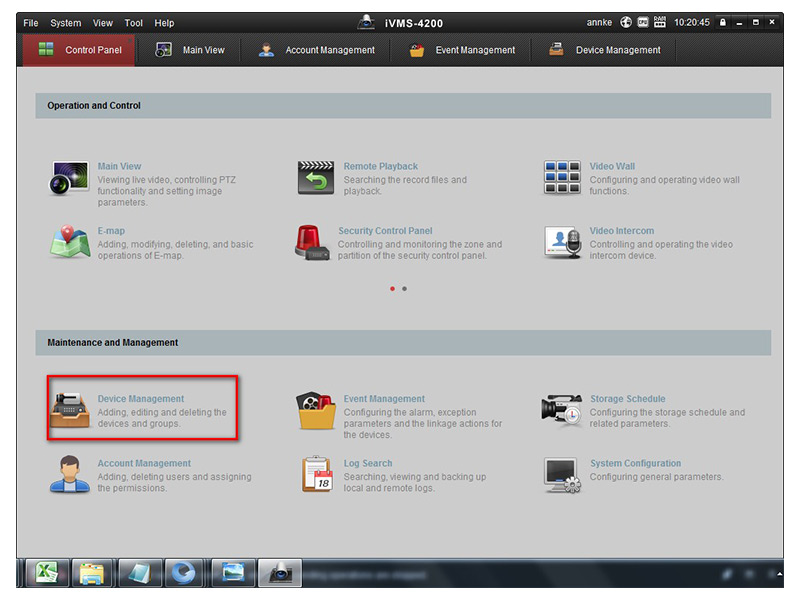This screenshot has width=800, height=600.
Task: Click the Account Management title link in Maintenance section
Action: [144, 463]
